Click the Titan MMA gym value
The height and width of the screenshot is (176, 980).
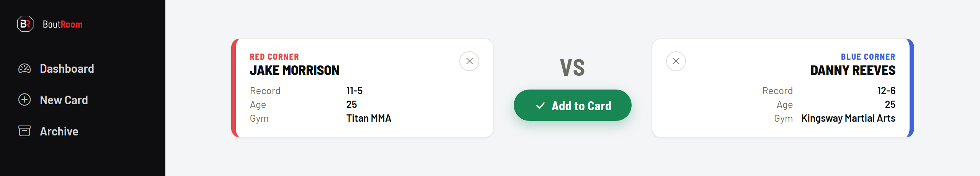369,118
